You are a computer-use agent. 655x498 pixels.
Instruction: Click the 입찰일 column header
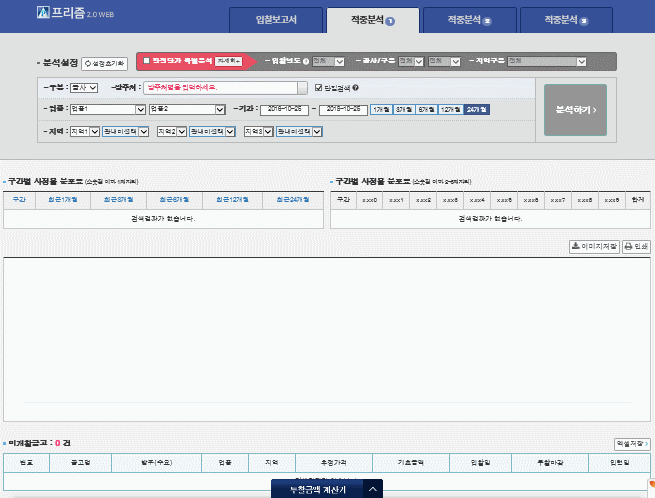coord(480,463)
